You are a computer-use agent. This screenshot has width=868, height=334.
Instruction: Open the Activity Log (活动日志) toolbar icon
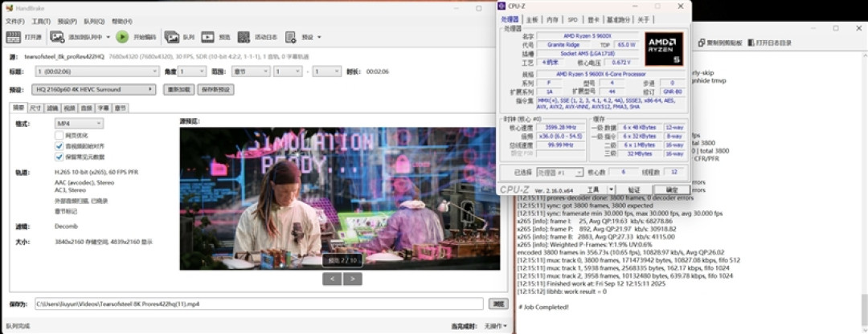click(x=244, y=37)
